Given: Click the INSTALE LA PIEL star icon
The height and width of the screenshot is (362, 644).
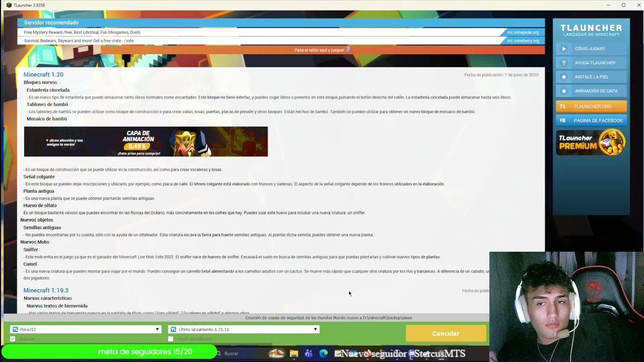Looking at the screenshot, I should 564,77.
